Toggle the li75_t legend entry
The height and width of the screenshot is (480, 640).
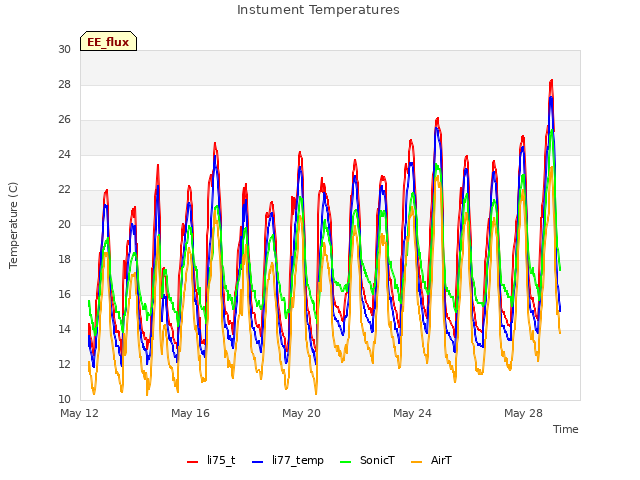[211, 460]
